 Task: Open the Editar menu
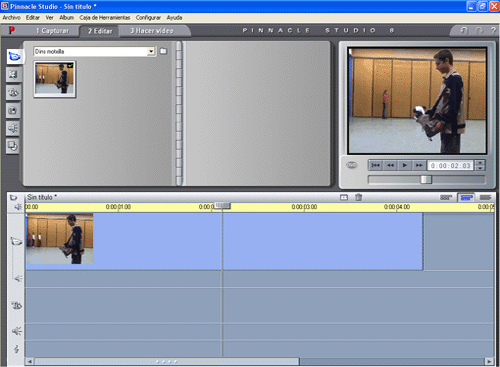click(33, 18)
